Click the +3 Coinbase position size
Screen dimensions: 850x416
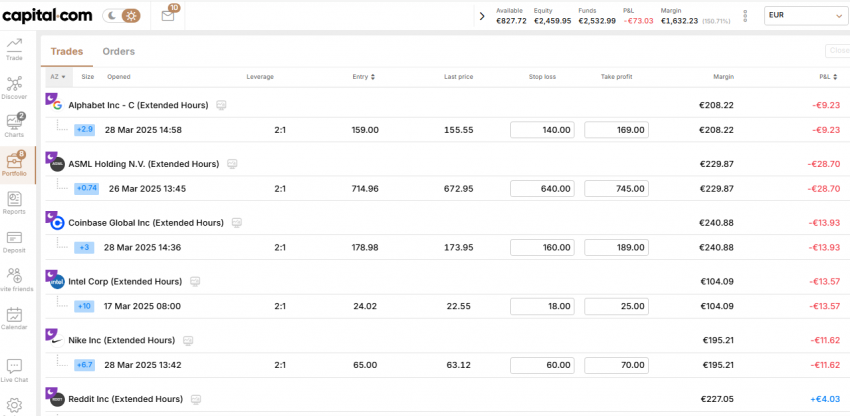[x=85, y=247]
